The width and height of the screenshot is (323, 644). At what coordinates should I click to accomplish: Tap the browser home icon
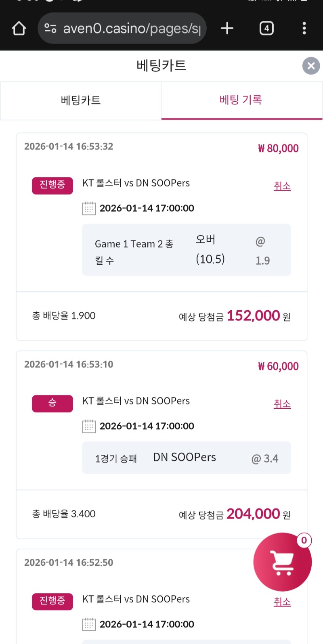pos(19,28)
